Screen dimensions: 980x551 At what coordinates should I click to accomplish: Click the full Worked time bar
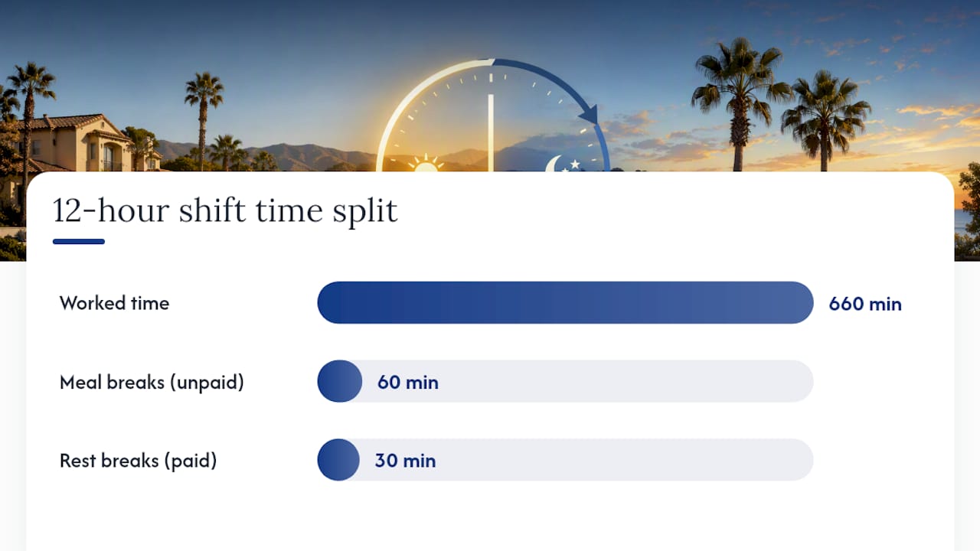pyautogui.click(x=565, y=303)
